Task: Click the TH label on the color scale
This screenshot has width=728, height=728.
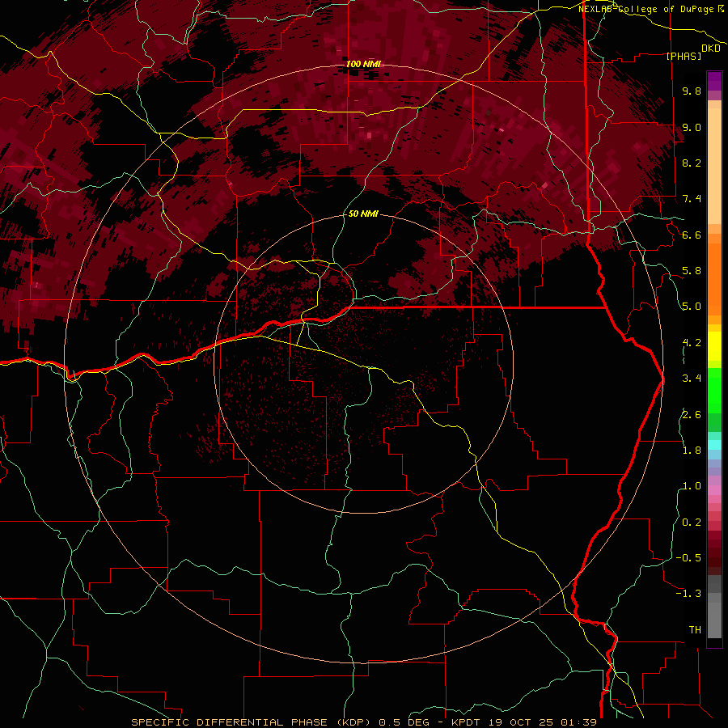Action: tap(695, 630)
